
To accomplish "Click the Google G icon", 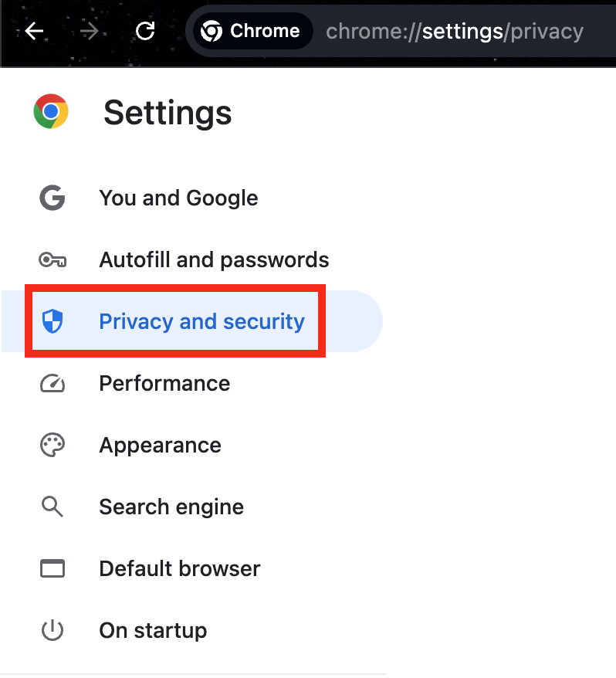I will click(52, 198).
